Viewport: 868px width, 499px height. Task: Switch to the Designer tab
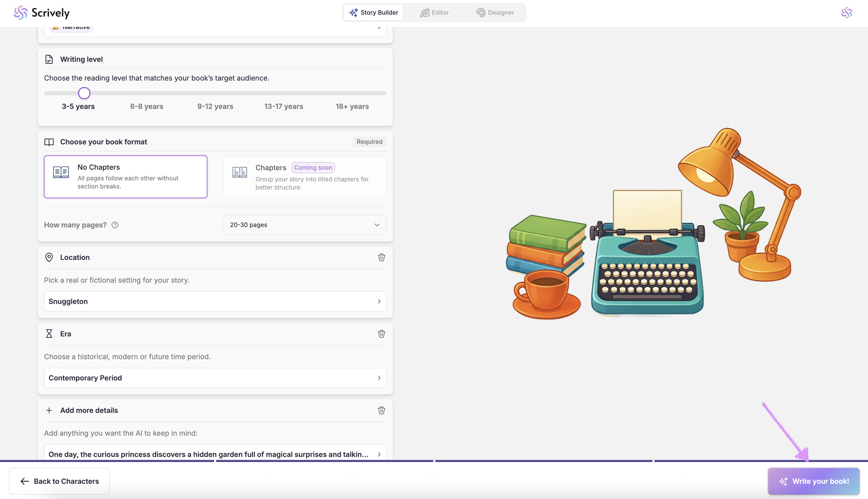point(495,13)
